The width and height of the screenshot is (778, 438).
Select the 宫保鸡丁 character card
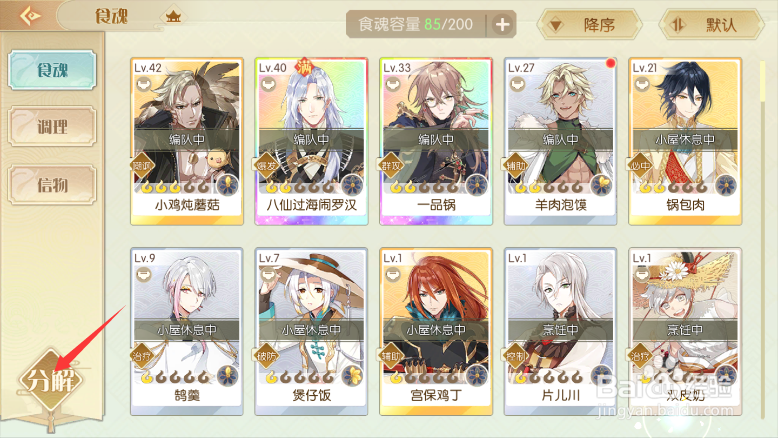(x=436, y=331)
